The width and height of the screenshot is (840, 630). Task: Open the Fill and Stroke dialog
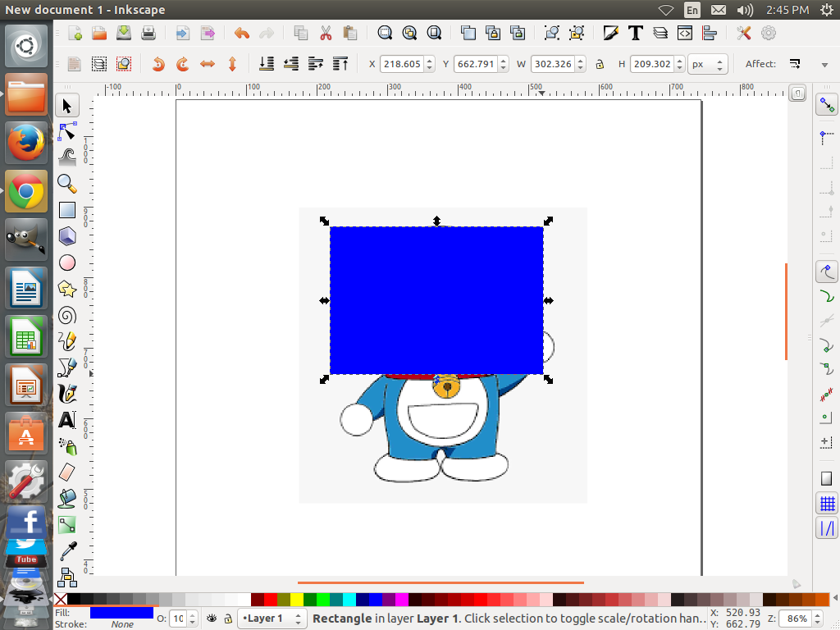coord(610,33)
